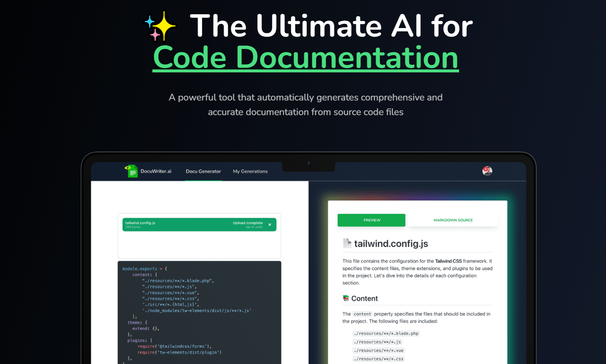Click the '389 bytes' file size label
The height and width of the screenshot is (364, 606).
pos(133,227)
